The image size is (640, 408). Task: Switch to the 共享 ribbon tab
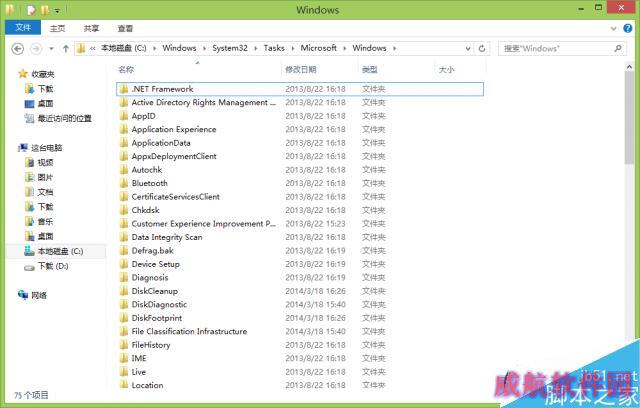pyautogui.click(x=91, y=28)
